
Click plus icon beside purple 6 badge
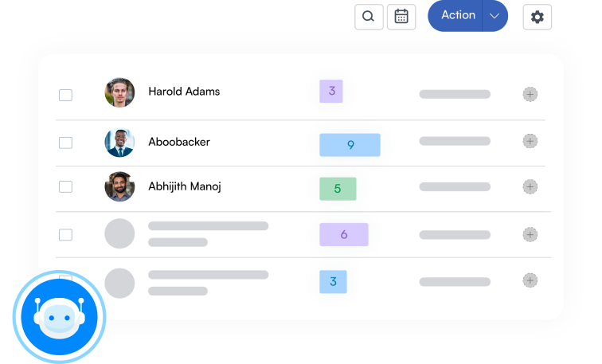[530, 234]
